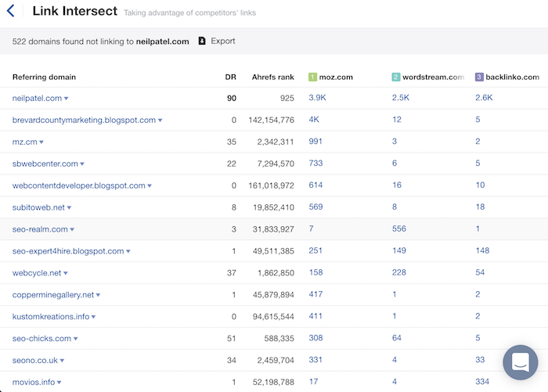Open the subitoweb.net domain link
548x392 pixels.
tap(38, 207)
